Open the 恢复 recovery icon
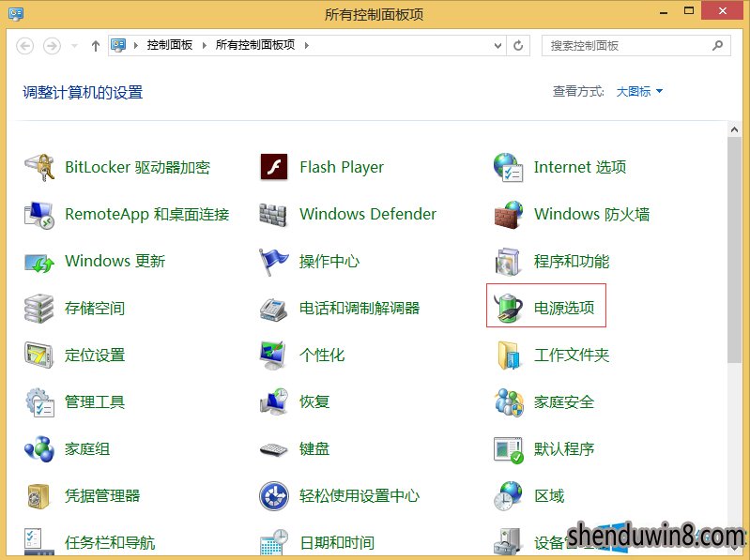The image size is (750, 560). 273,401
